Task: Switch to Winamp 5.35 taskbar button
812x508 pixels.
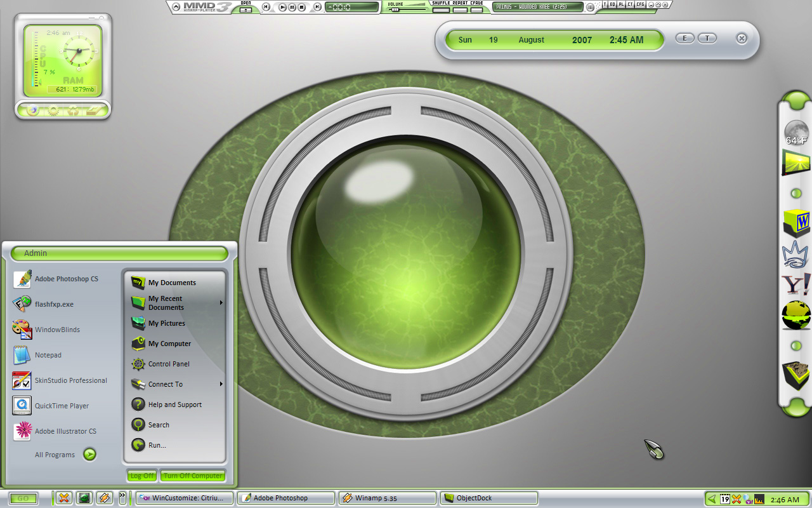Action: (x=388, y=498)
